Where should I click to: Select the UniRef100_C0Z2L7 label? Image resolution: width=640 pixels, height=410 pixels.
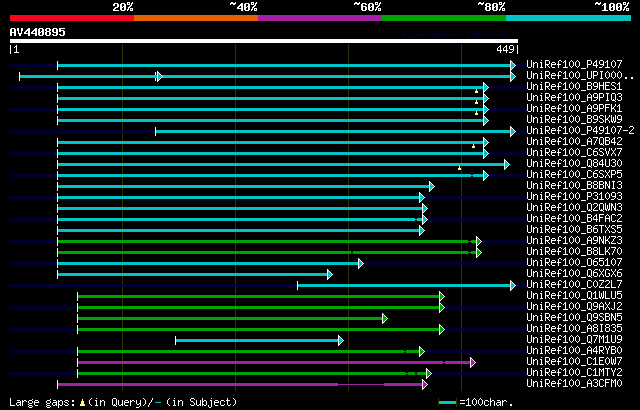coord(574,285)
